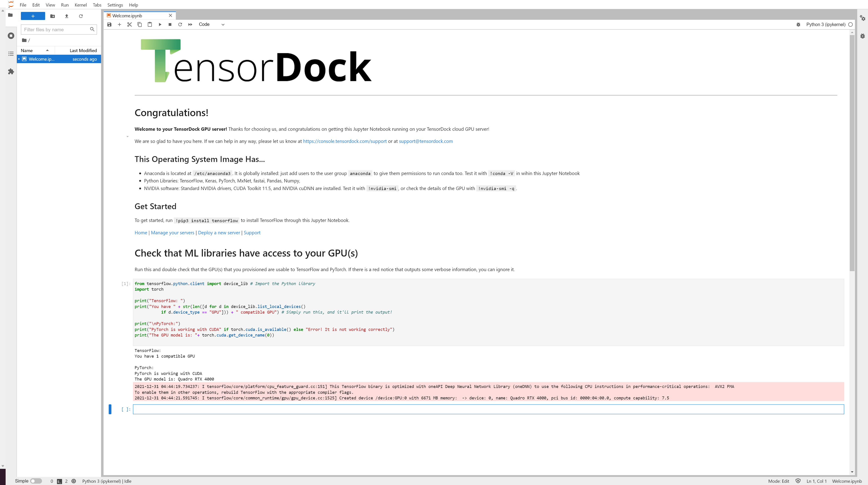Viewport: 868px width, 485px height.
Task: Click the notebook vertical scrollbar
Action: click(x=852, y=153)
